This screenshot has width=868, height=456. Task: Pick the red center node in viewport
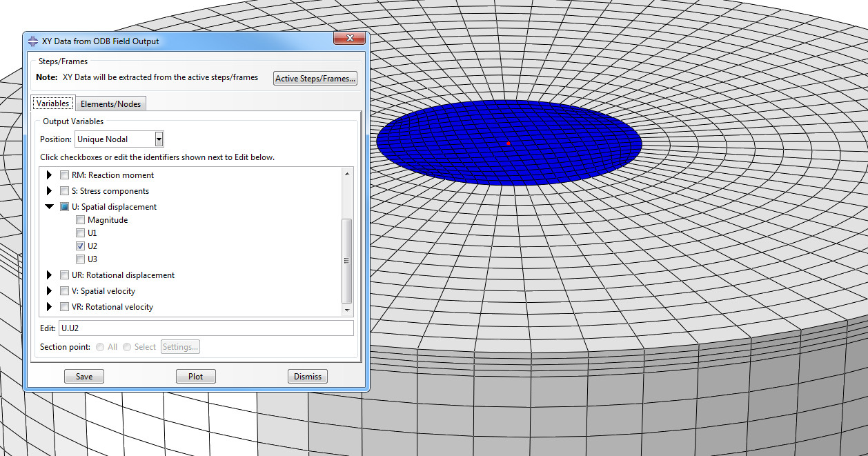click(509, 143)
